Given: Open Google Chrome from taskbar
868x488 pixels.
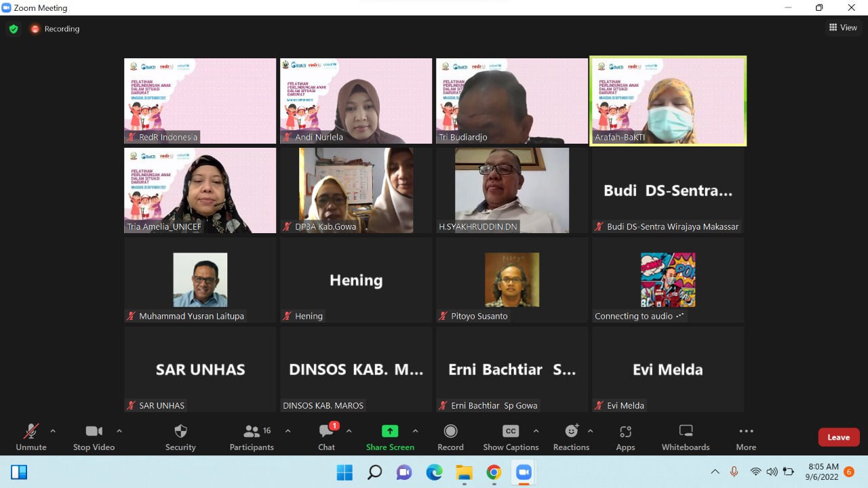Looking at the screenshot, I should click(x=494, y=472).
